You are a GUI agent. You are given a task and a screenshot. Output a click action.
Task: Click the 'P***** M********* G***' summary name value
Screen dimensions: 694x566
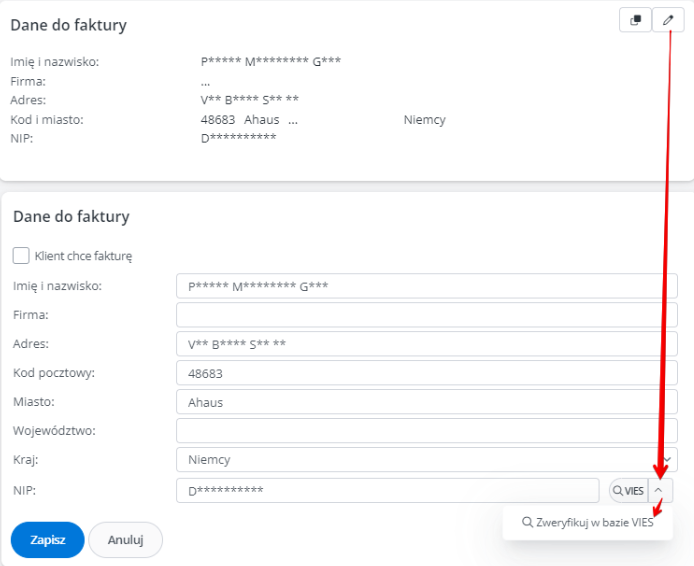click(x=271, y=61)
